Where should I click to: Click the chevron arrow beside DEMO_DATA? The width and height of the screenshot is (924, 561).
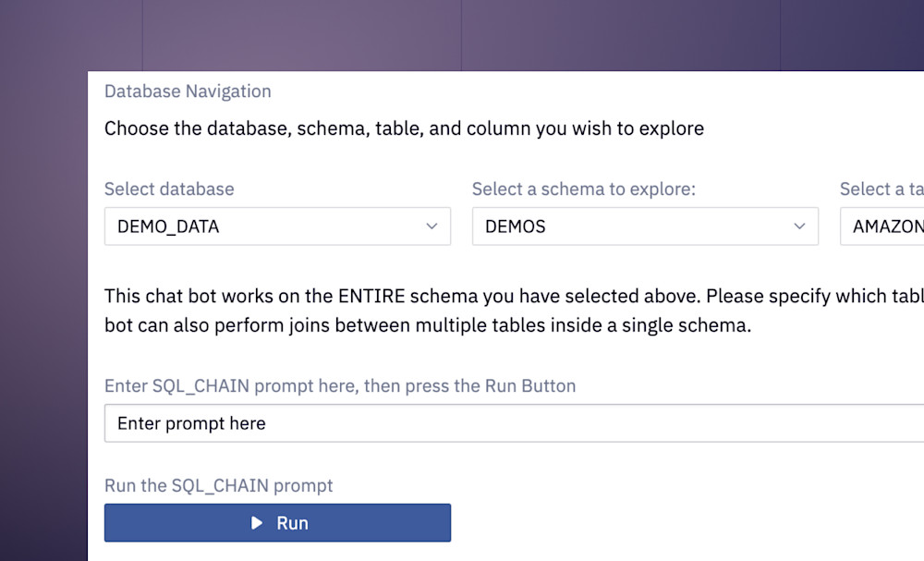coord(432,226)
